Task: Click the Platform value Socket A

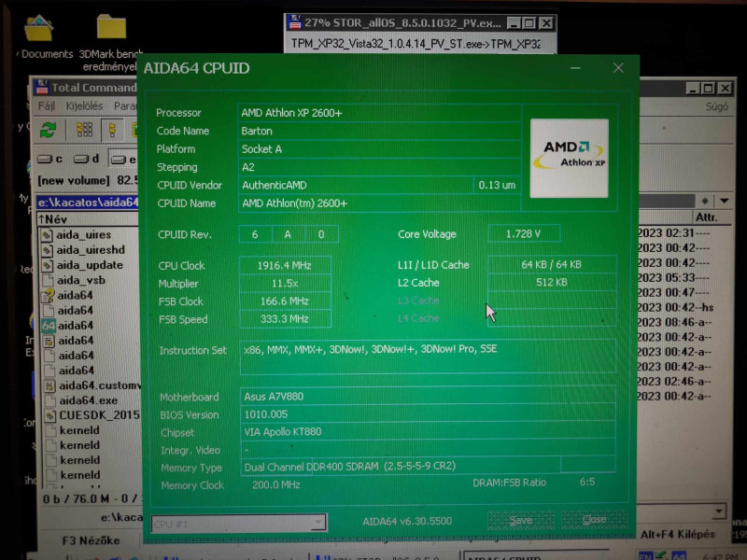Action: click(379, 149)
